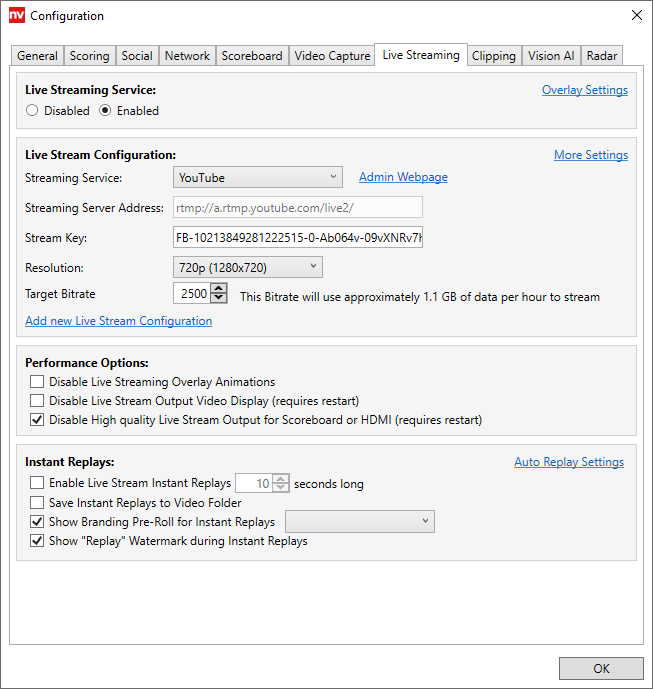The height and width of the screenshot is (689, 653).
Task: Switch to the Video Capture tab
Action: tap(332, 56)
